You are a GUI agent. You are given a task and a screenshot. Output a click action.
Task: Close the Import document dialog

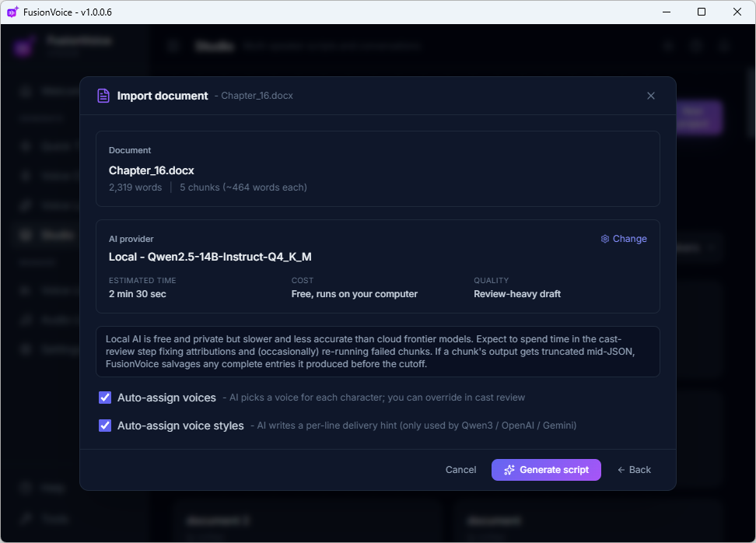coord(651,96)
